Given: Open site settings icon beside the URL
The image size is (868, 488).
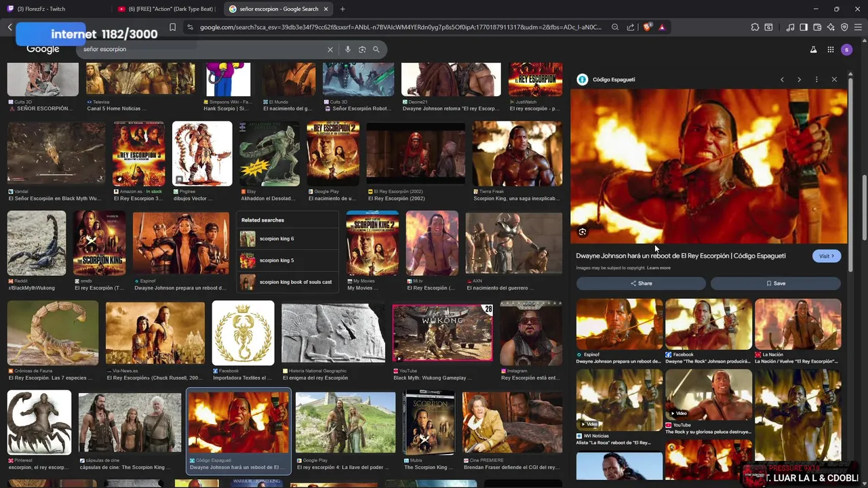Looking at the screenshot, I should pyautogui.click(x=191, y=27).
